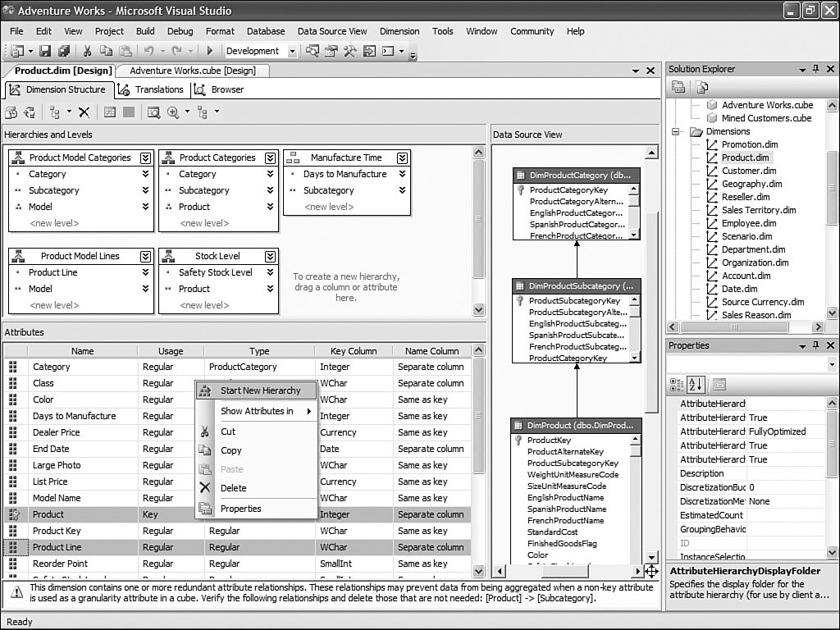Click <new level> under Manufacture Time
The image size is (840, 630).
[x=329, y=207]
